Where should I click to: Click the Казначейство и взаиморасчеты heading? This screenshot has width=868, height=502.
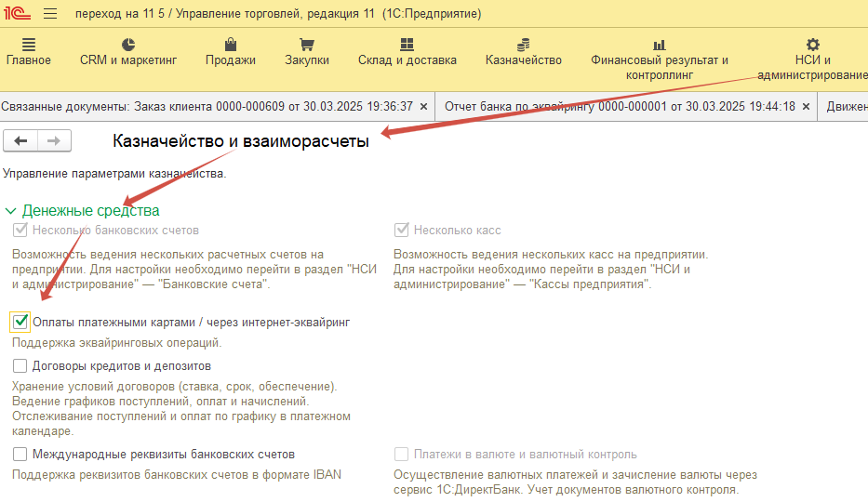pos(241,141)
